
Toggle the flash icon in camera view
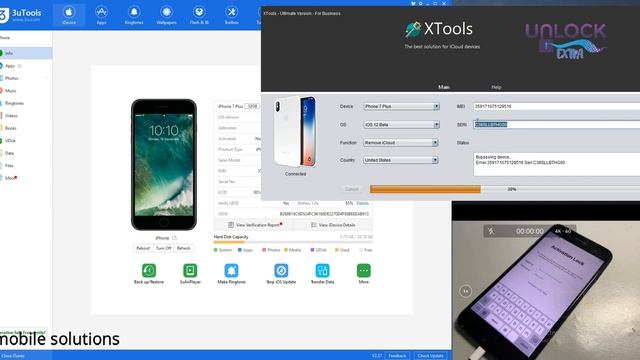click(491, 231)
